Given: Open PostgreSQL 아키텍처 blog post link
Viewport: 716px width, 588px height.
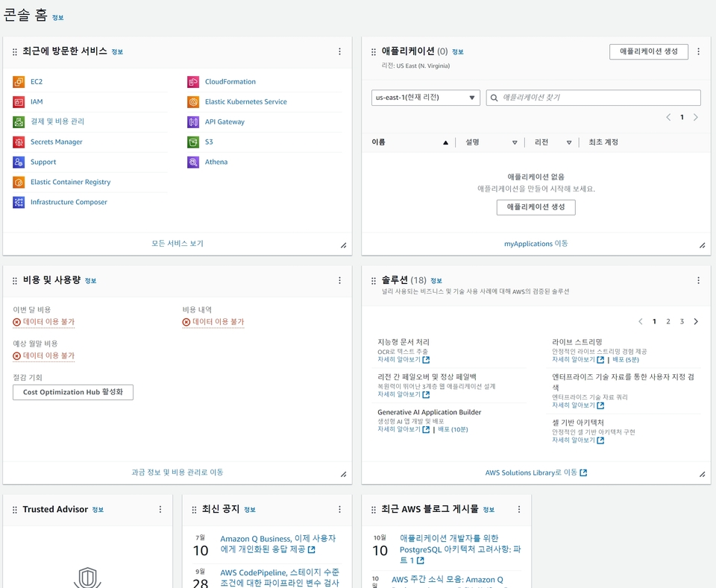Looking at the screenshot, I should (x=460, y=549).
